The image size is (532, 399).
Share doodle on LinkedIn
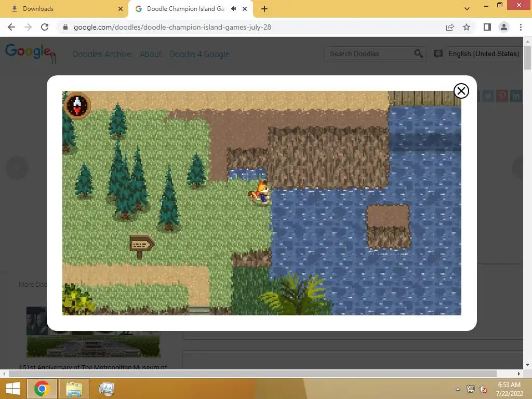(x=516, y=96)
